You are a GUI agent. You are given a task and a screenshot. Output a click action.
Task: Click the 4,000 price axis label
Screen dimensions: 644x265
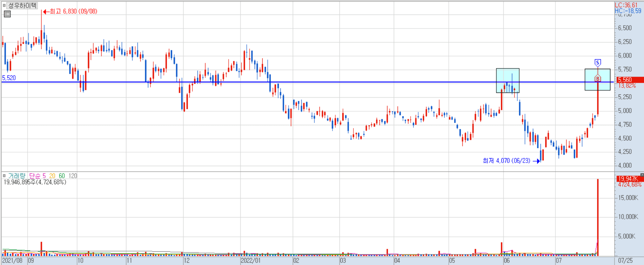(625, 165)
